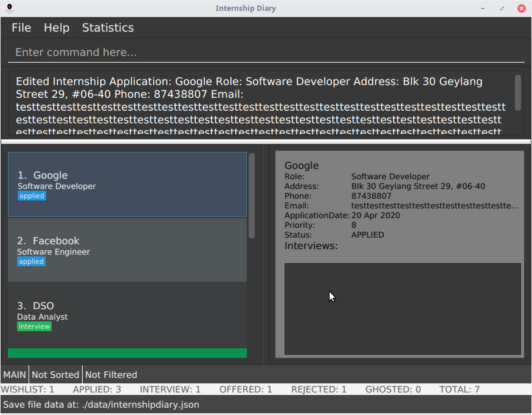
Task: Click the address 'Blk 30 Geylang Street 29'
Action: [x=418, y=186]
